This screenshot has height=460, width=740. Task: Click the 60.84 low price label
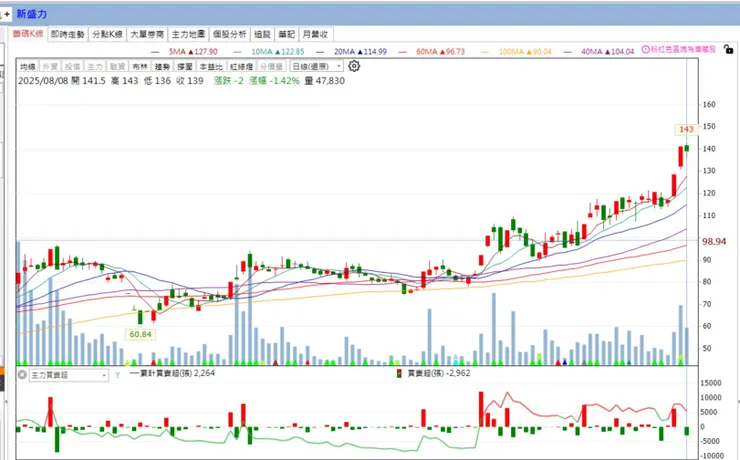(x=140, y=334)
